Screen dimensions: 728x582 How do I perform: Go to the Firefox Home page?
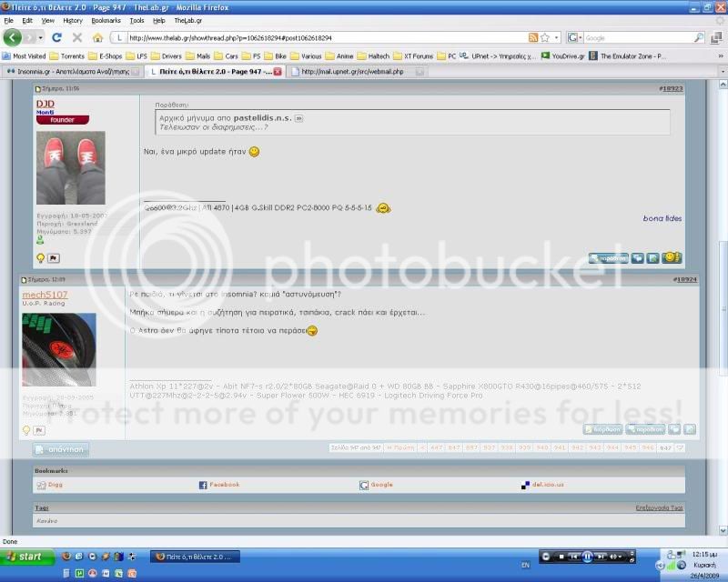[x=97, y=38]
